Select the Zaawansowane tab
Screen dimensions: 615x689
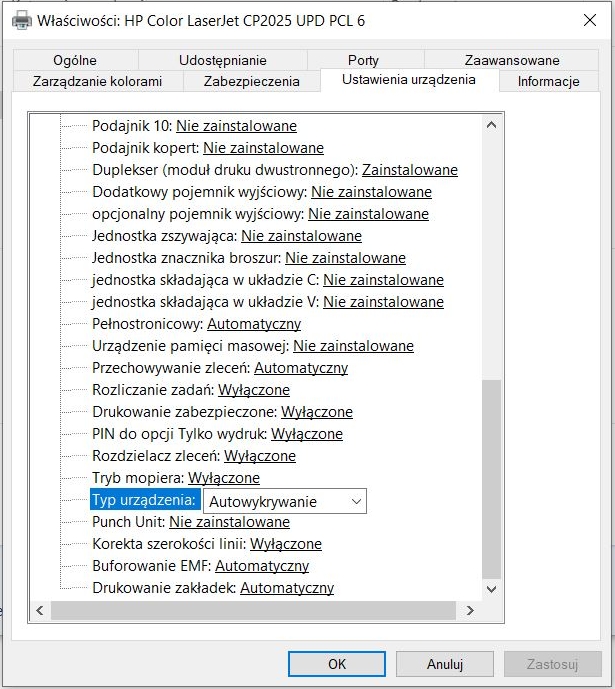(512, 60)
